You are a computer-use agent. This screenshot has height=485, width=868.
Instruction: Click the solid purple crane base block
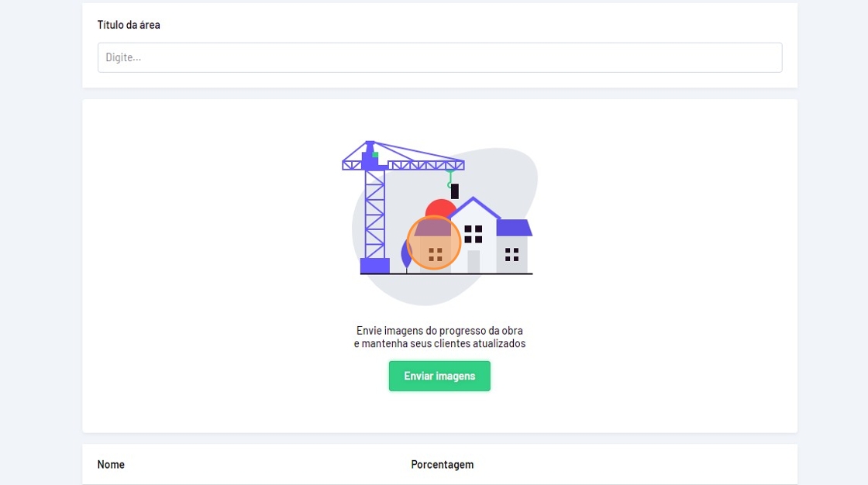[375, 266]
